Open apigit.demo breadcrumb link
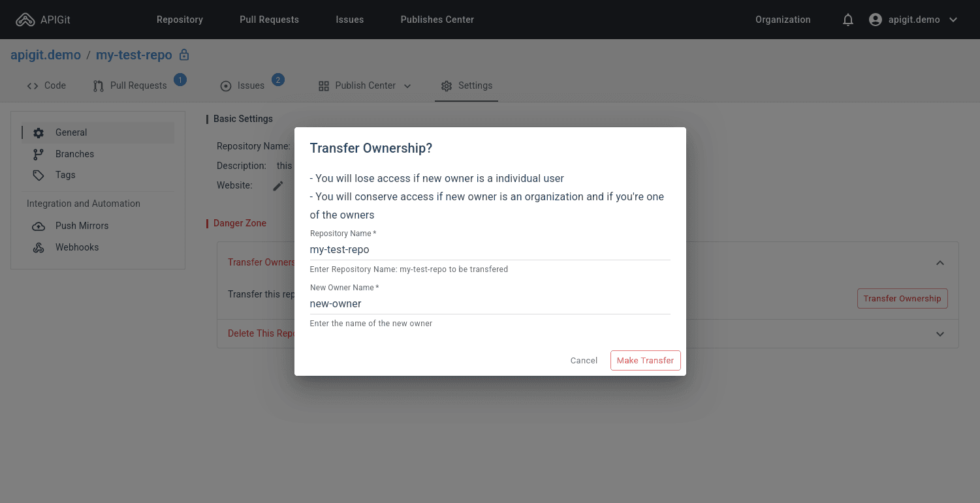The image size is (980, 503). click(46, 55)
